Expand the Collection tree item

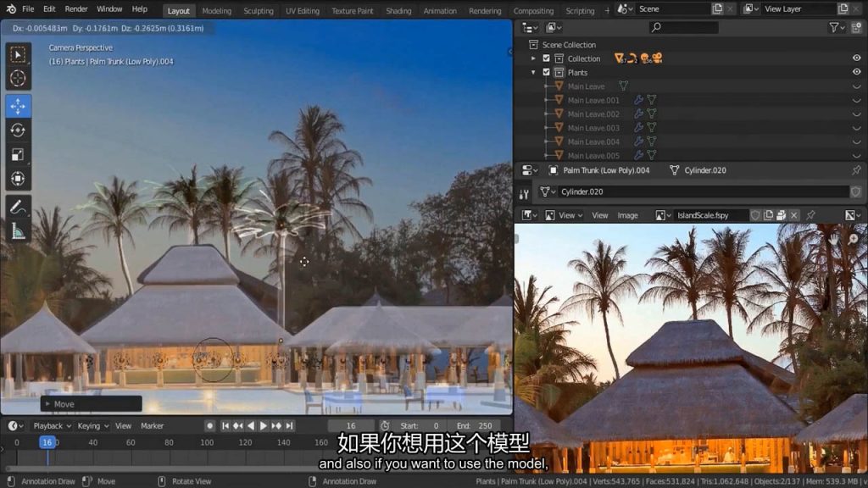[x=533, y=58]
